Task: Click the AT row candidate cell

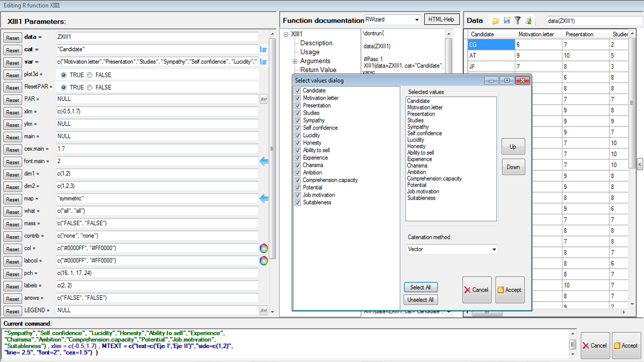Action: click(x=491, y=55)
